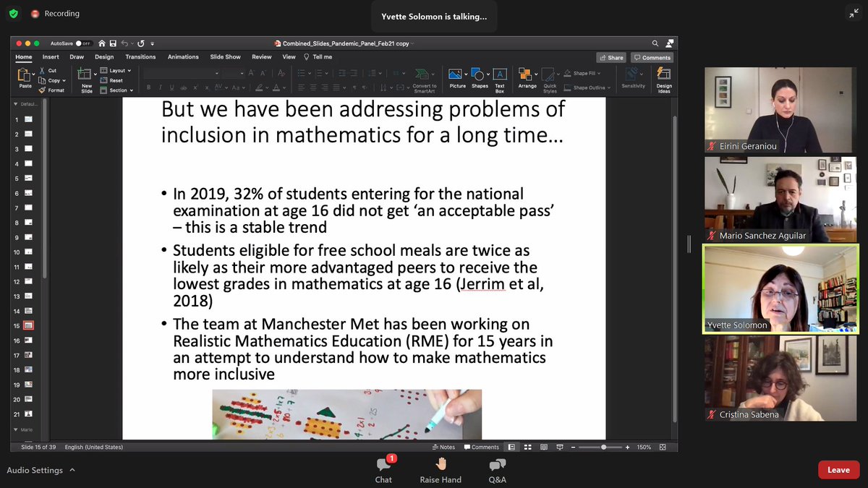Click the Reset slide icon

click(103, 80)
